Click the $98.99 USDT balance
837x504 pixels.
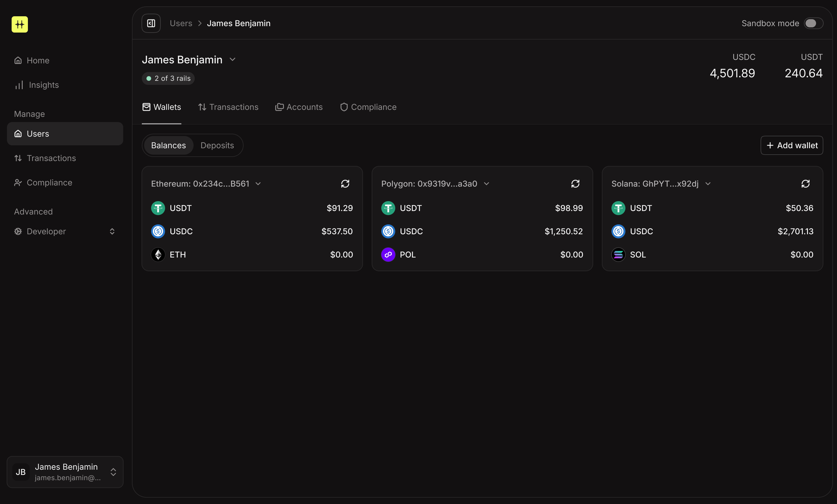(x=569, y=208)
